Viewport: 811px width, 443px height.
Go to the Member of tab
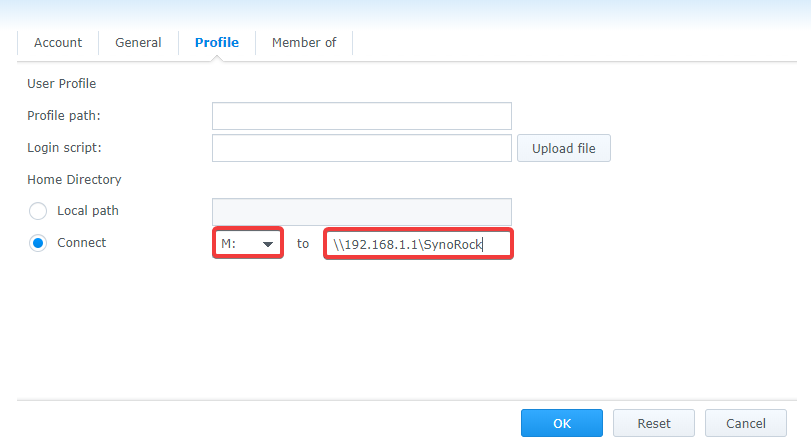click(304, 42)
